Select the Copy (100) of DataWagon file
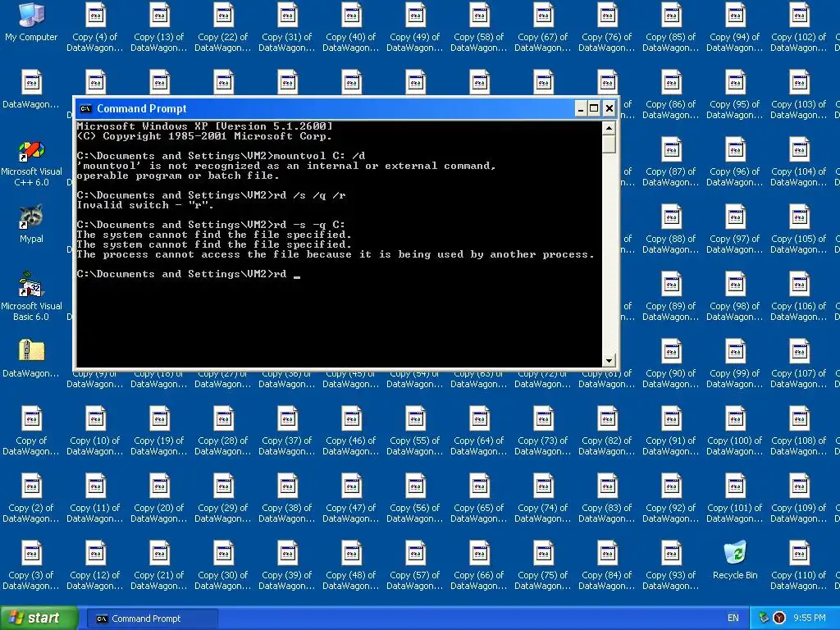Screen dimensions: 840x630 pos(735,430)
